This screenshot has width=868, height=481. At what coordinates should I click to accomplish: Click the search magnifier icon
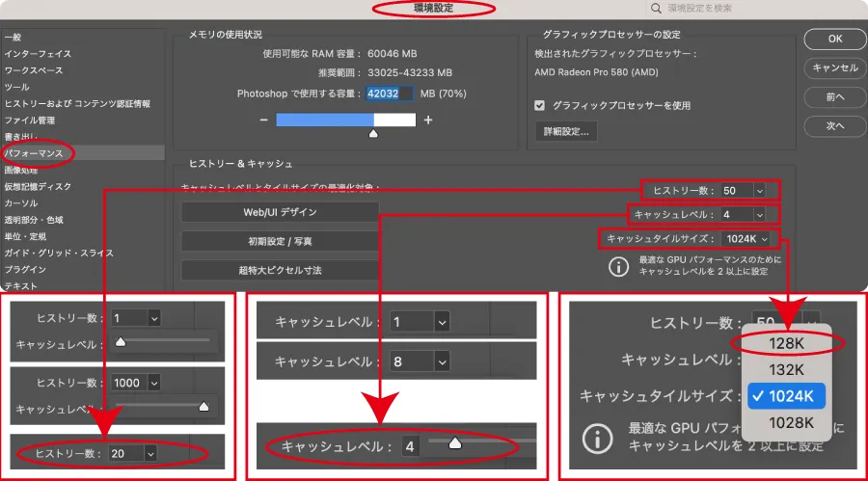pyautogui.click(x=658, y=9)
